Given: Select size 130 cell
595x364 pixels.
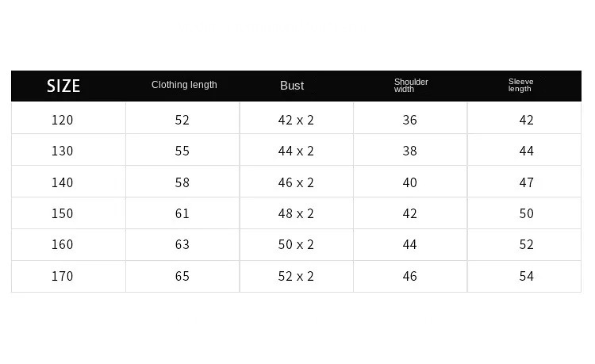Looking at the screenshot, I should click(x=62, y=151).
